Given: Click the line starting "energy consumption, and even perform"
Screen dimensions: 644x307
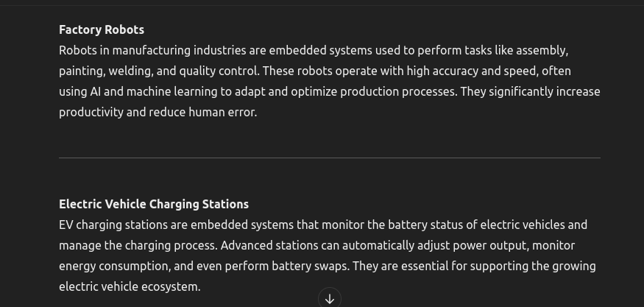Looking at the screenshot, I should click(x=327, y=267).
